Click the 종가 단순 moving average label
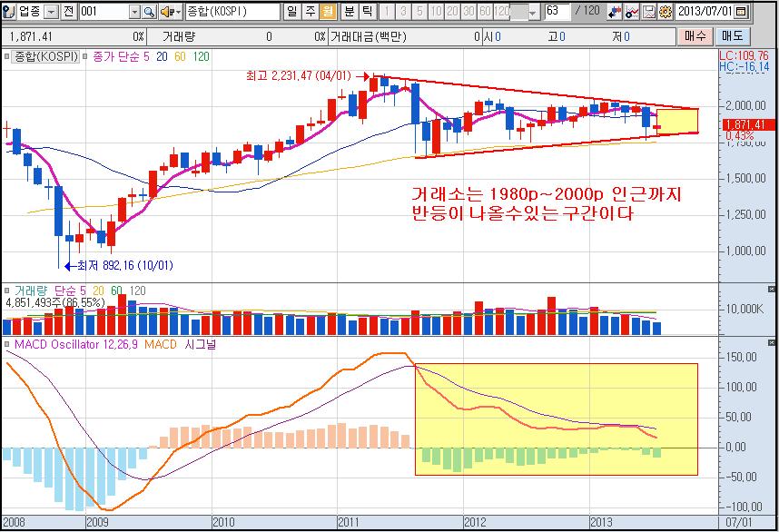 pos(116,56)
